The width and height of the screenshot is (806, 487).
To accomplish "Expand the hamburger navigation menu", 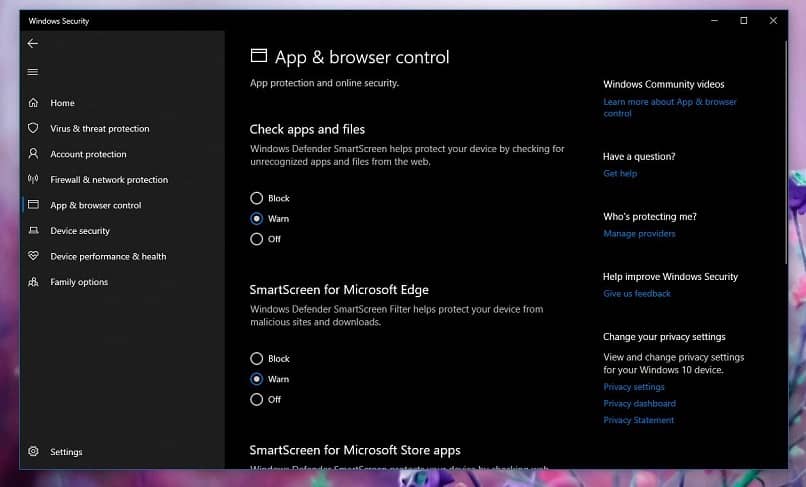I will (x=33, y=72).
